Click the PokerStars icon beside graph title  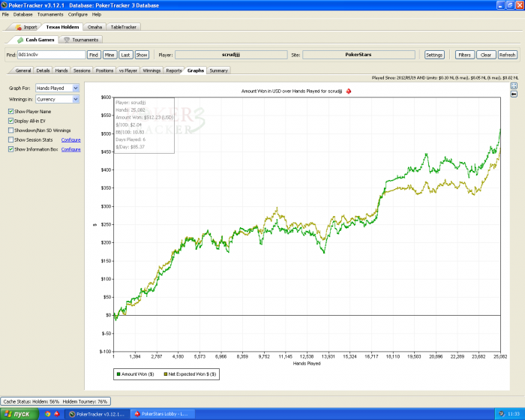click(x=348, y=91)
